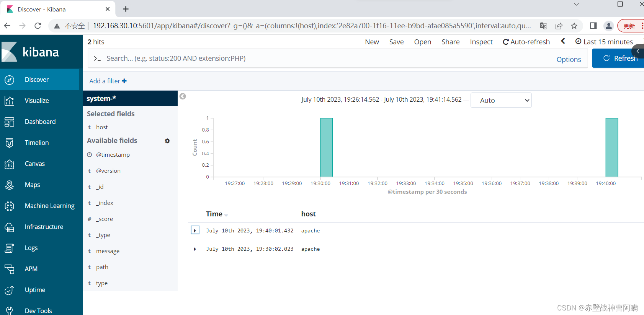Click Inspect in the Discover menu

[481, 42]
